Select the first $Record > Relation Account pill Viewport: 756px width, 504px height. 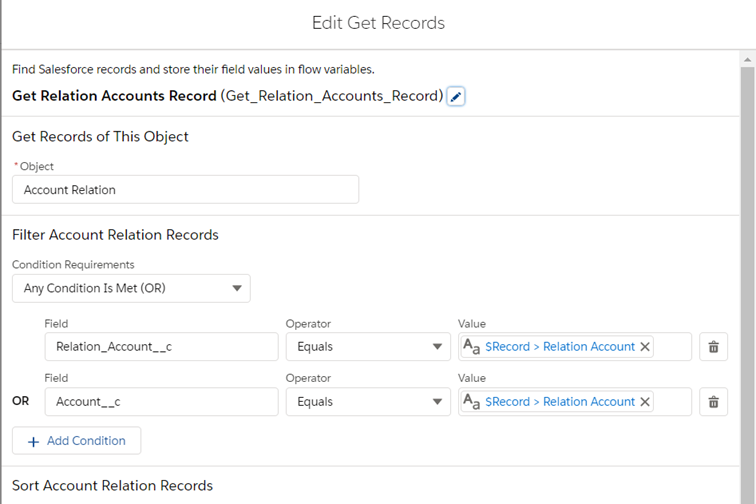tap(559, 347)
